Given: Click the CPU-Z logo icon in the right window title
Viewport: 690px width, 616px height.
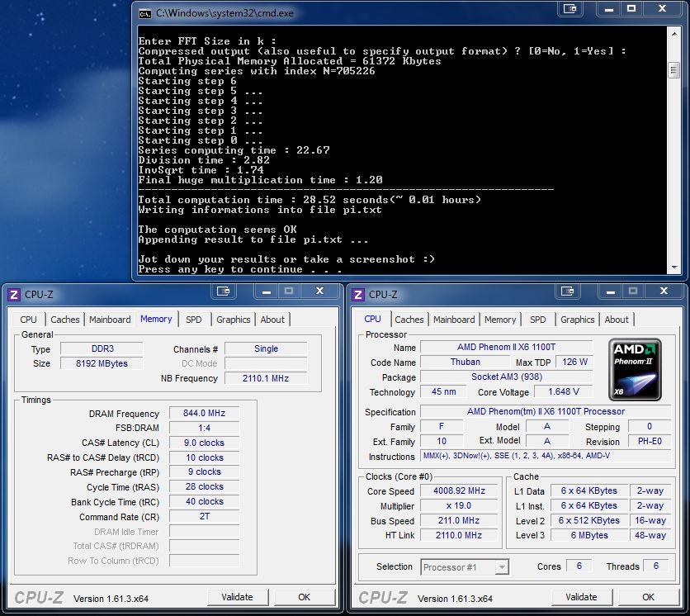Looking at the screenshot, I should click(x=357, y=295).
